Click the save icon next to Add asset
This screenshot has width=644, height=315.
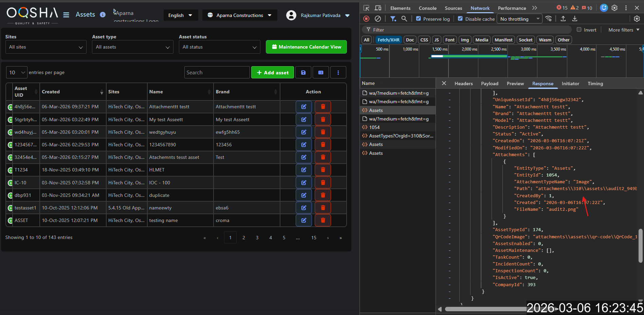(x=303, y=72)
